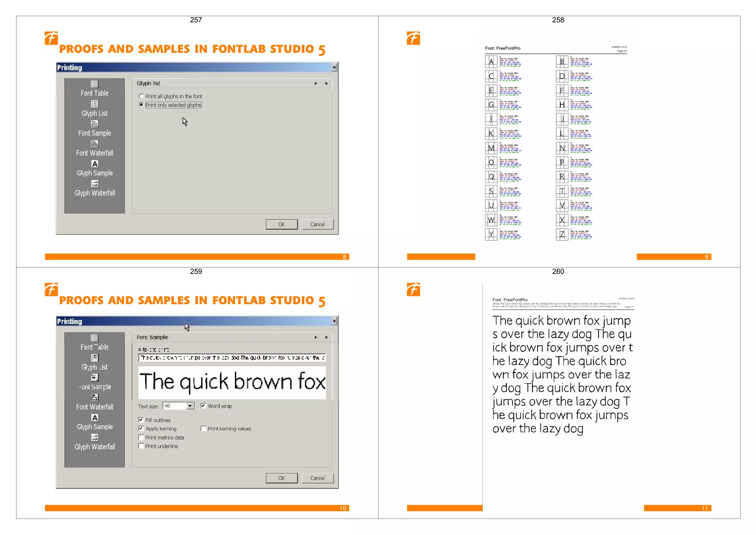Click Cancel in the Glyph list dialog
756x535 pixels.
click(x=317, y=224)
